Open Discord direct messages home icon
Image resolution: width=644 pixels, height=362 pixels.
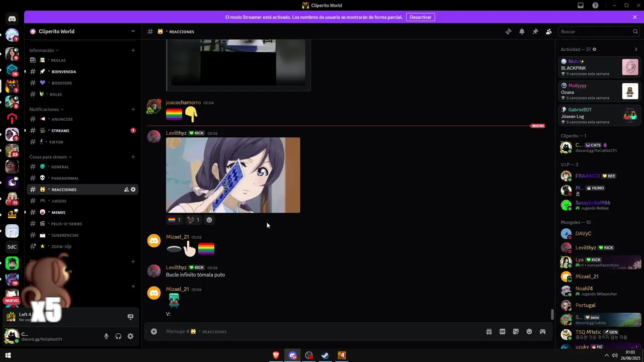pyautogui.click(x=12, y=19)
